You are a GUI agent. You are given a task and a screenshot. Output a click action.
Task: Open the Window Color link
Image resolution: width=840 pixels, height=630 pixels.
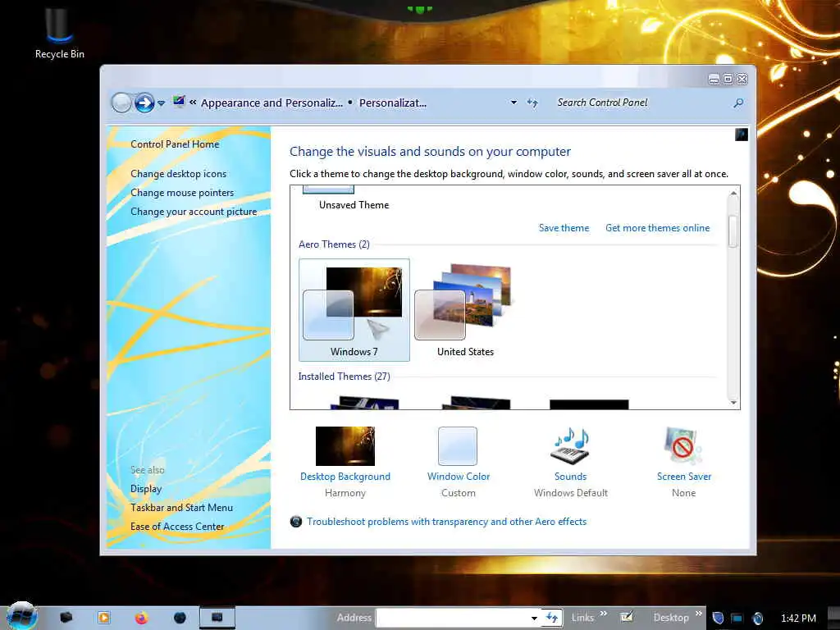click(459, 477)
